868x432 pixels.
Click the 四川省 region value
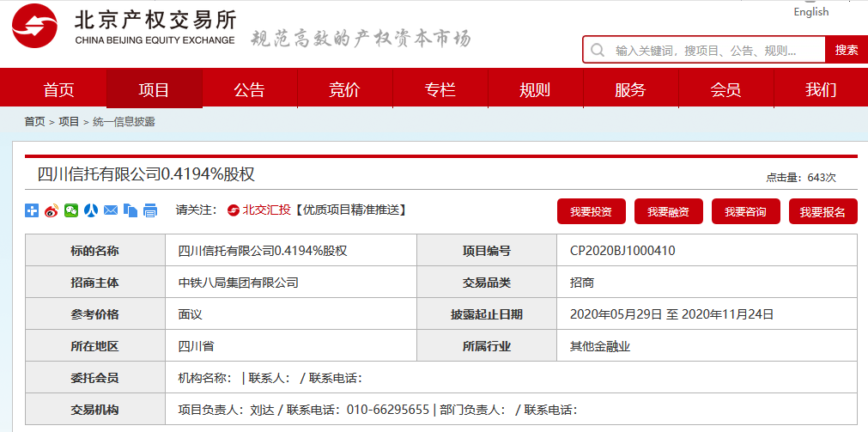(x=196, y=347)
